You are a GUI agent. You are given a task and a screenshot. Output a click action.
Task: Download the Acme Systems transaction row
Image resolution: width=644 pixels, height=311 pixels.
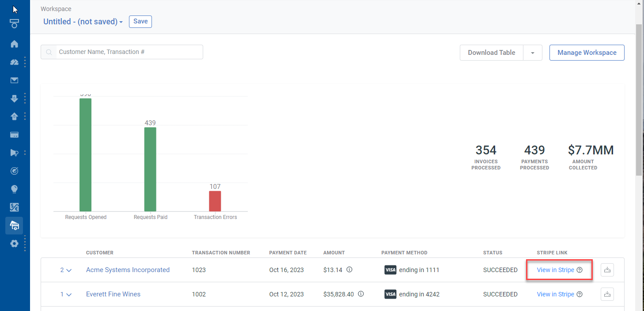pyautogui.click(x=607, y=270)
